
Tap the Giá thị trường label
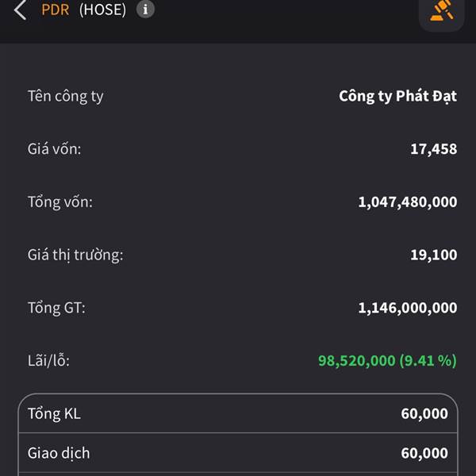75,255
